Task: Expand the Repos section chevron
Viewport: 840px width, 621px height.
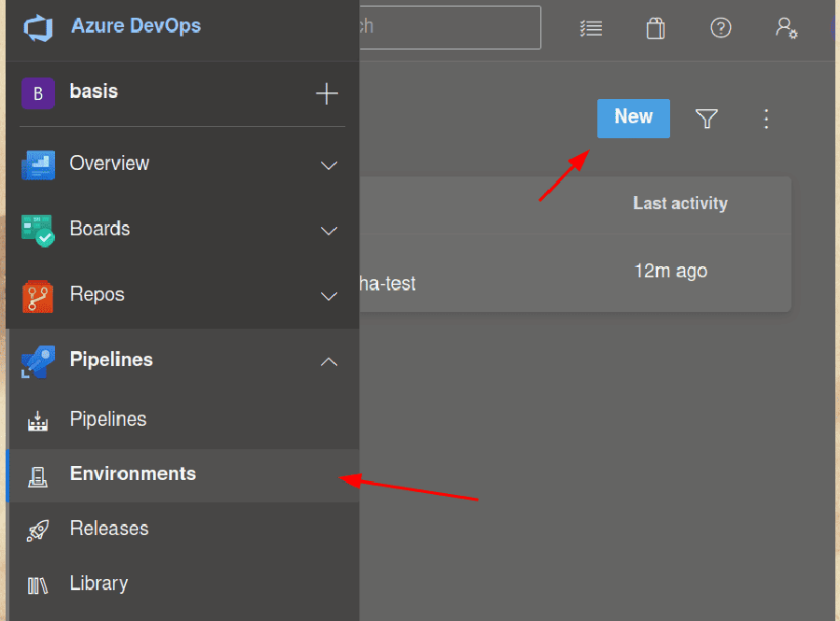Action: pos(329,296)
